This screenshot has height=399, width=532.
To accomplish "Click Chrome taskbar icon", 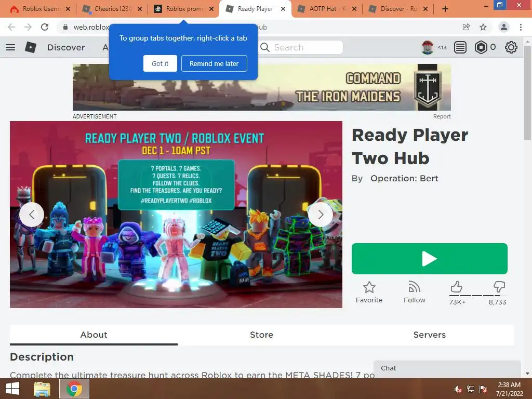I will point(74,389).
